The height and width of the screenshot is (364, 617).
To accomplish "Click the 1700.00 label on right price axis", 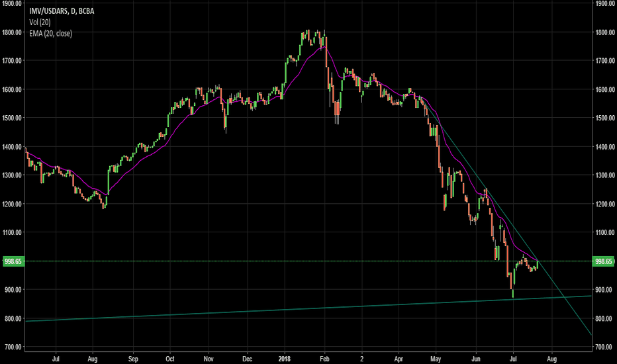I will 605,61.
